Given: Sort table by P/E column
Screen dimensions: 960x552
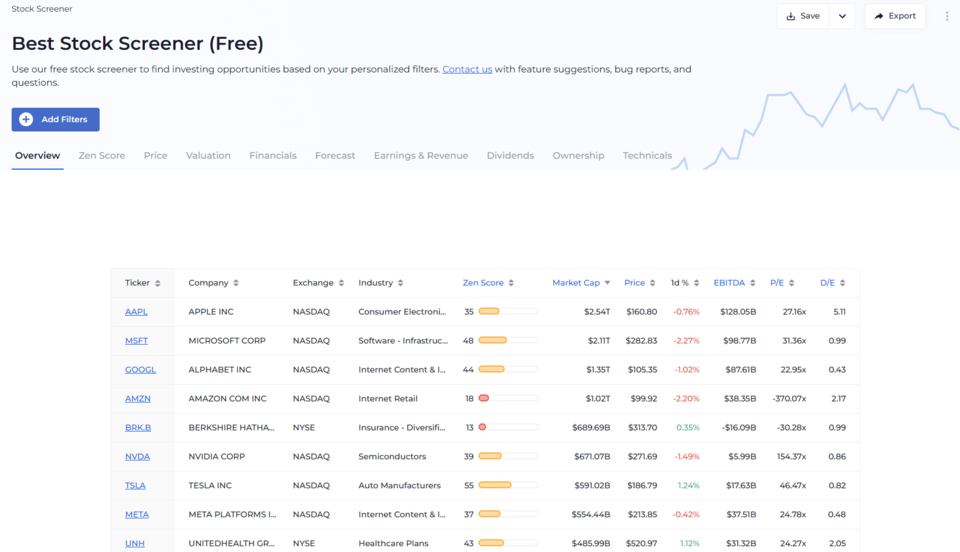Looking at the screenshot, I should point(782,283).
